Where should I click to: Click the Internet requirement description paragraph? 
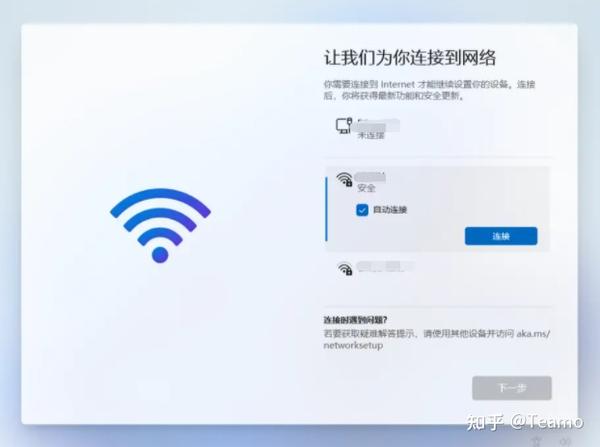point(429,90)
